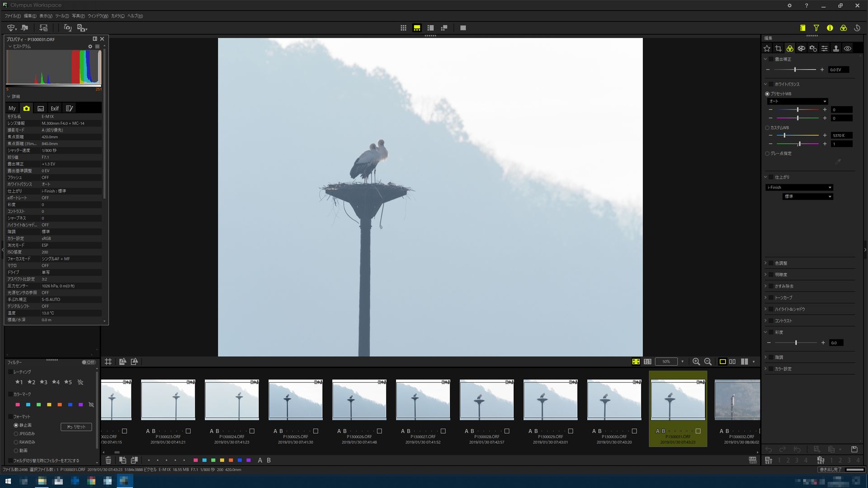The image size is (868, 488).
Task: Select the P1300028.ORF thumbnail
Action: click(x=486, y=399)
